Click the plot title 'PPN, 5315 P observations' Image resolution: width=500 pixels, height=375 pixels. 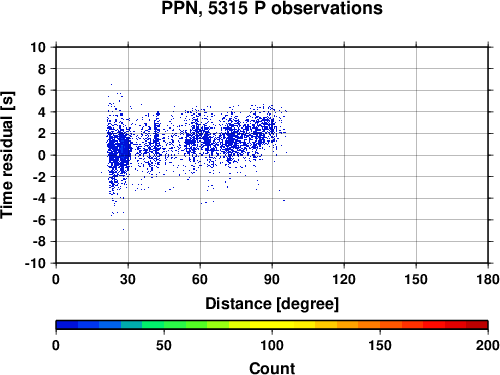[x=272, y=8]
